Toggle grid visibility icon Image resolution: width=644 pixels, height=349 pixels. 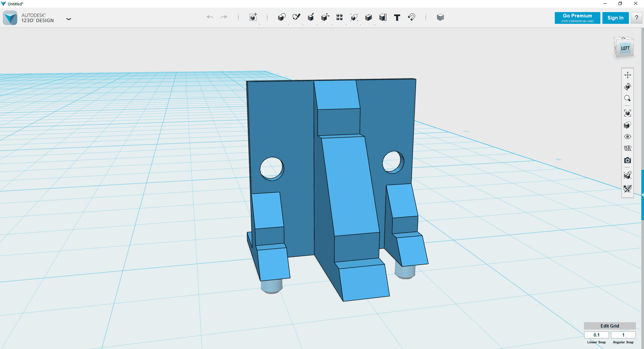pyautogui.click(x=628, y=148)
